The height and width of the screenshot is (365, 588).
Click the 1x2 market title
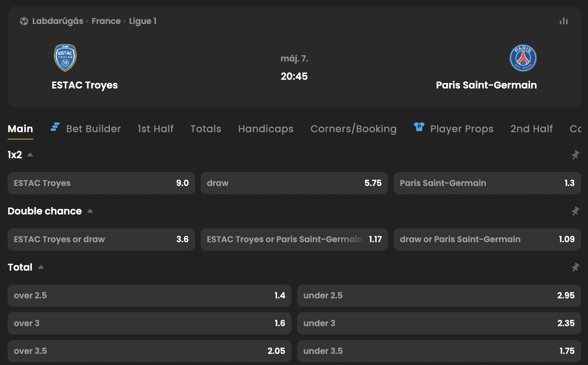15,155
